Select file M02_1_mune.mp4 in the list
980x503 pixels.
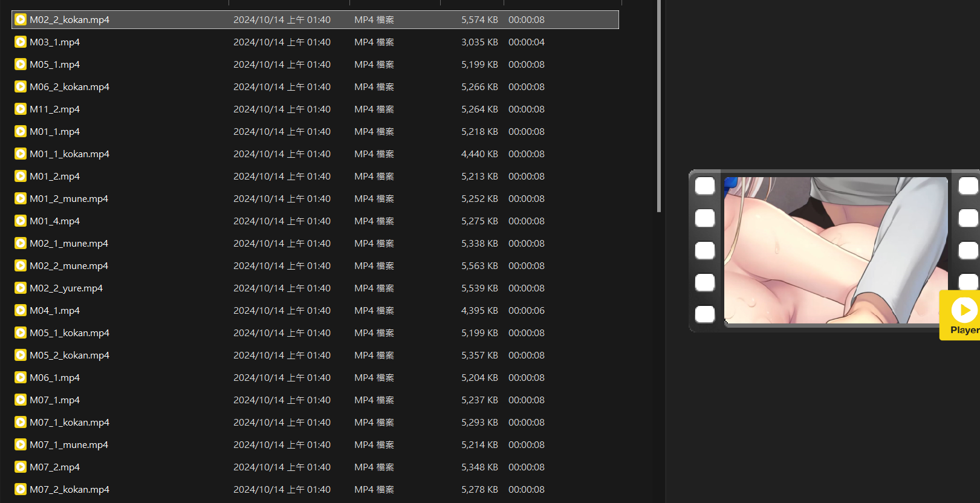pos(69,244)
